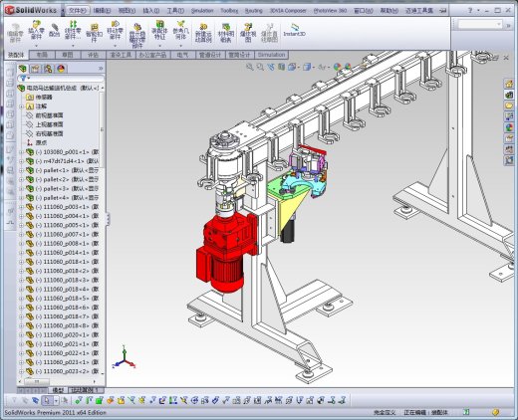Expand the 注解 (Annotations) folder
The image size is (518, 420).
pyautogui.click(x=21, y=106)
